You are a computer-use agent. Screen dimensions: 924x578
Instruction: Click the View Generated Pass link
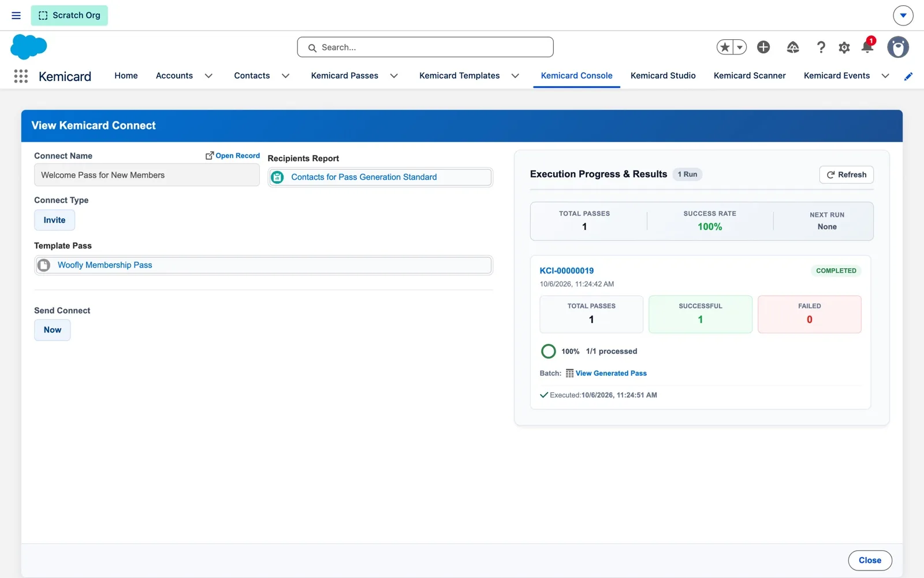tap(611, 373)
